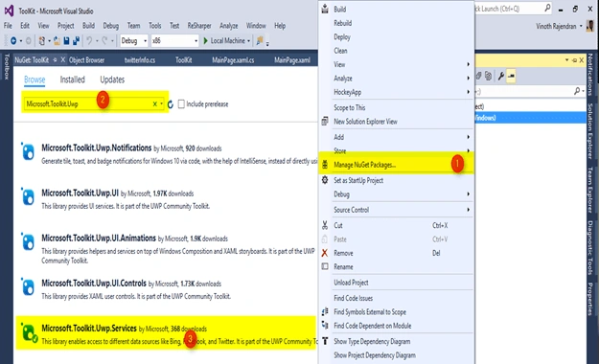599x364 pixels.
Task: Click the Save All toolbar icon
Action: point(76,40)
